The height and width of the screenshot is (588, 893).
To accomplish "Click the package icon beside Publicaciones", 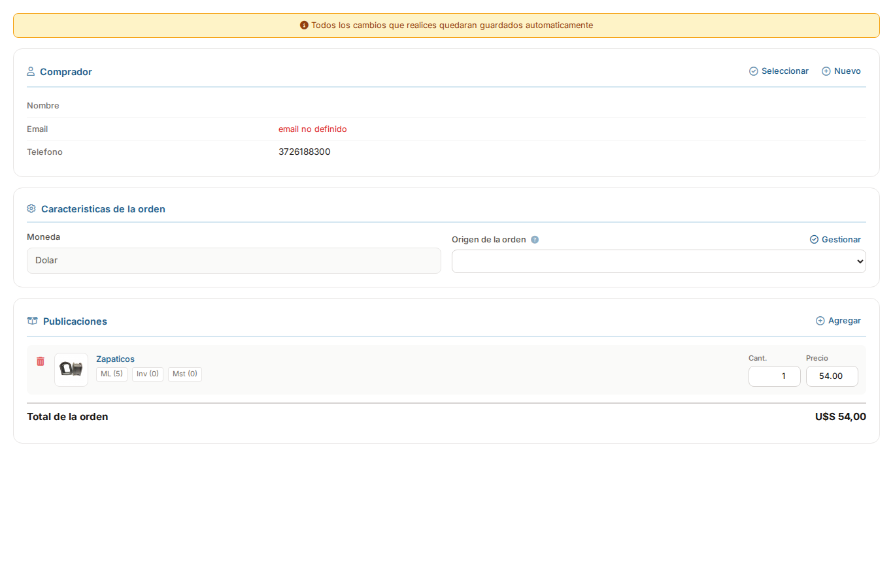I will (x=32, y=320).
